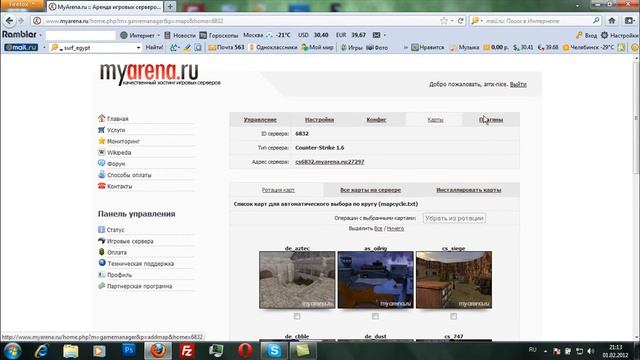The width and height of the screenshot is (640, 360).
Task: Open Windows Explorer folder on taskbar
Action: click(x=71, y=351)
